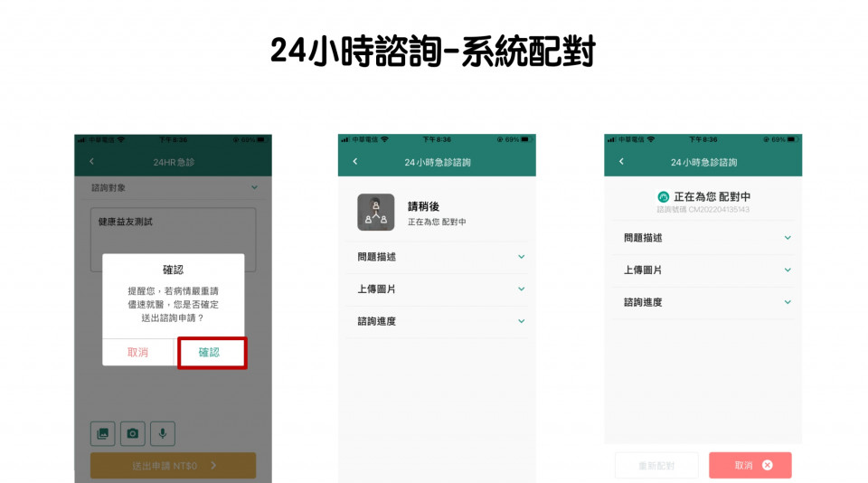The height and width of the screenshot is (483, 868).
Task: Expand 諮詢進度 section in middle phone
Action: (521, 321)
